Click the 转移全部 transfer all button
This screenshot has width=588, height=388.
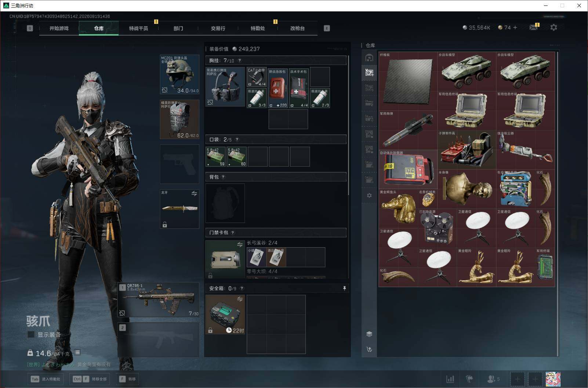pyautogui.click(x=90, y=379)
